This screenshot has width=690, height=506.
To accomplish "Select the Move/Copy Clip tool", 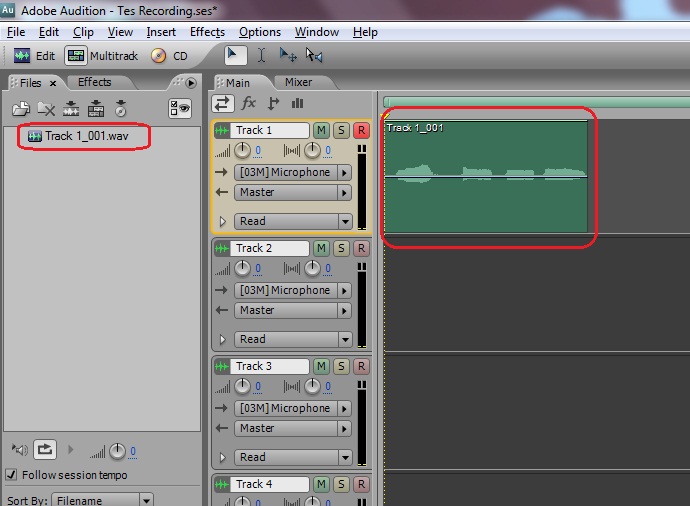I will [x=288, y=55].
